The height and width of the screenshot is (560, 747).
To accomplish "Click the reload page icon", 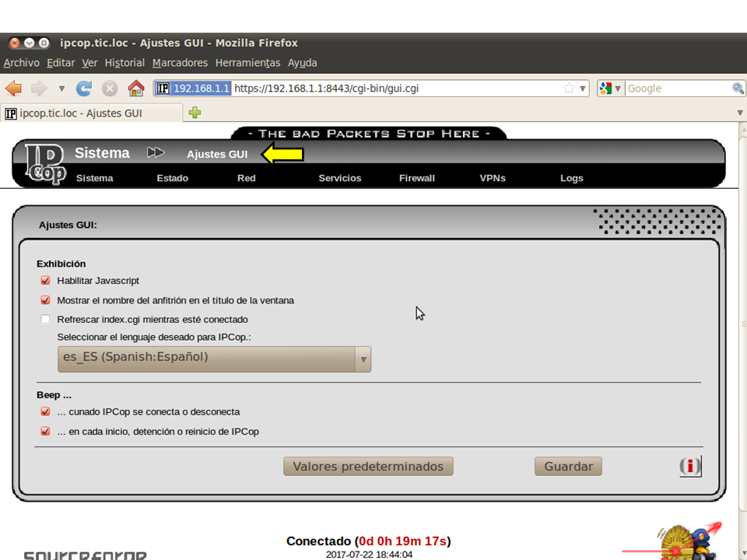I will coord(84,88).
